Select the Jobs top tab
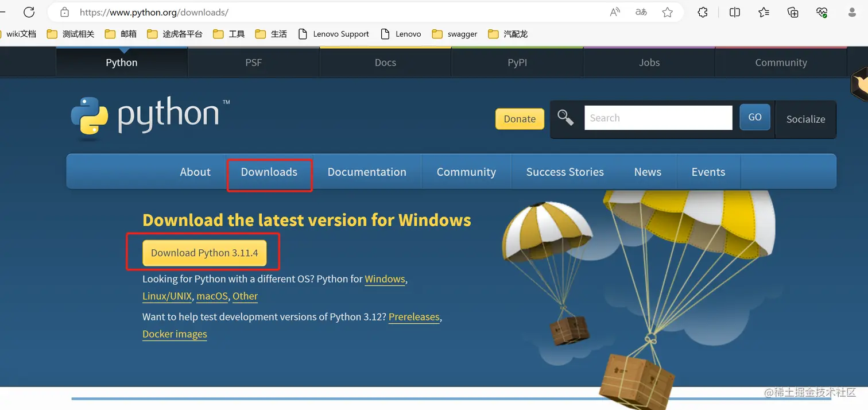 (x=649, y=63)
